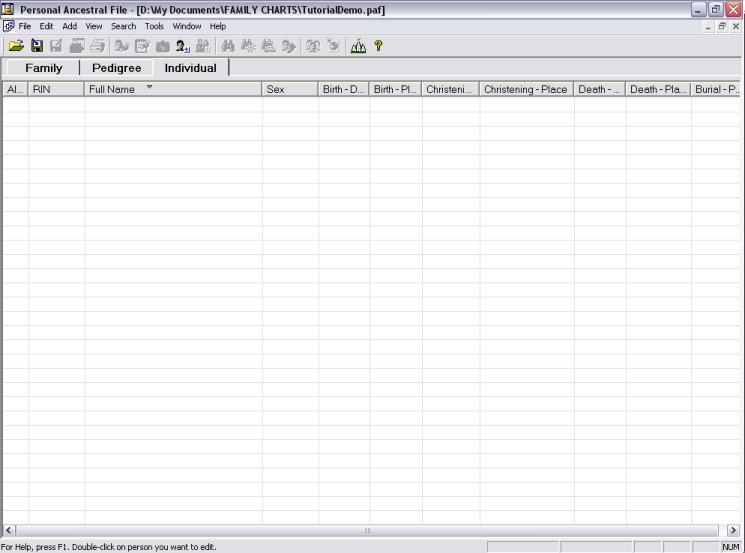Image resolution: width=745 pixels, height=553 pixels.
Task: Open the View menu
Action: [94, 26]
